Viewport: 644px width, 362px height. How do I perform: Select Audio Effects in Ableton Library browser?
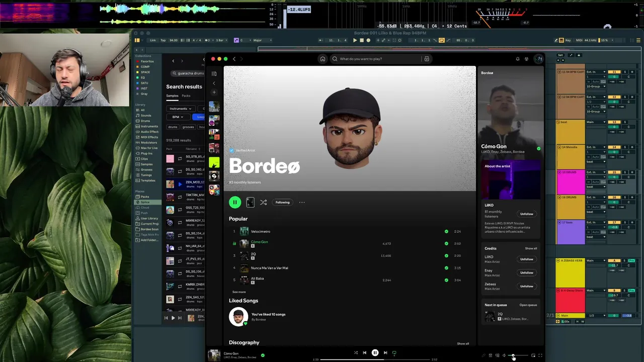tap(149, 132)
